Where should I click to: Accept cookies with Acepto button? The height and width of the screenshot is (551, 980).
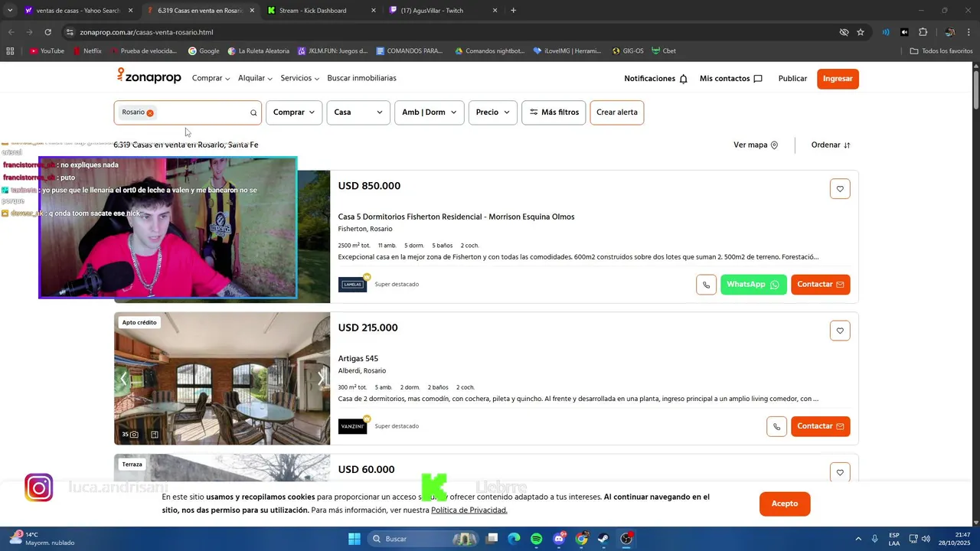pos(785,504)
